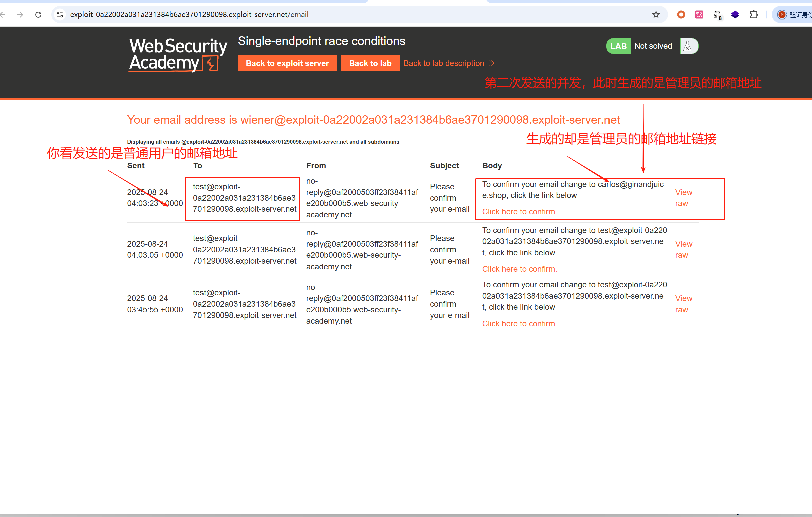Bookmark this page with star icon
812x517 pixels.
pyautogui.click(x=656, y=14)
